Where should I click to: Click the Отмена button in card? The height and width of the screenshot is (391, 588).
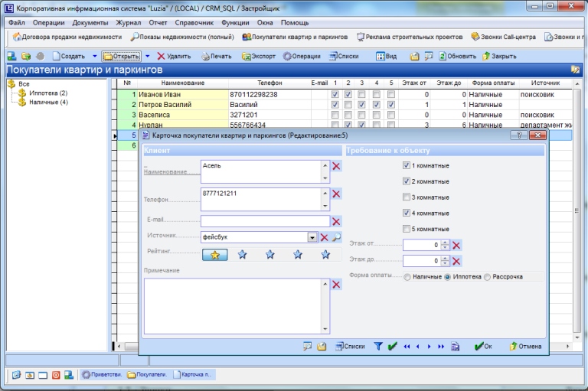pyautogui.click(x=525, y=347)
